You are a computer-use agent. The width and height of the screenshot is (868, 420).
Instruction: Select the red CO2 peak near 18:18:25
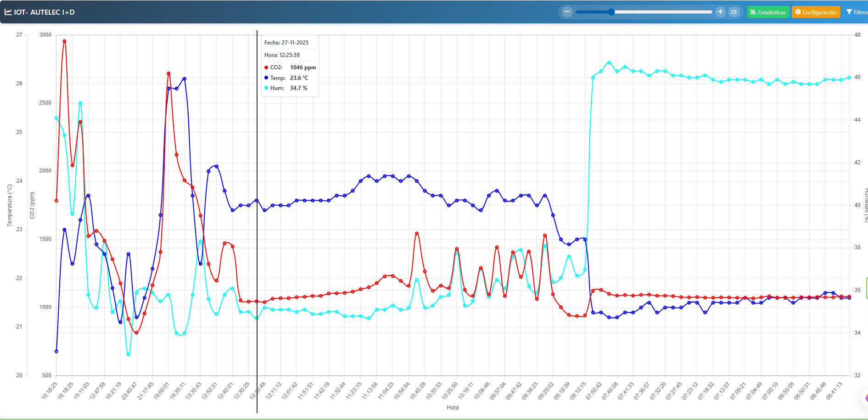coord(64,41)
